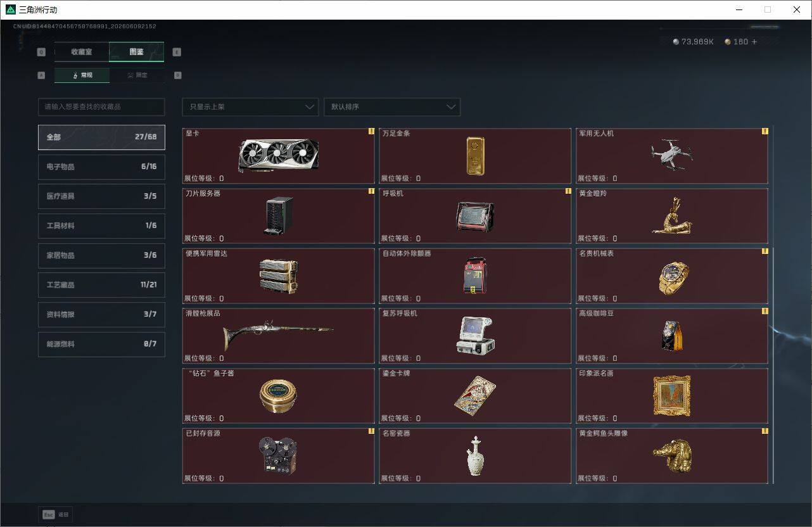Select the 限定 sub-tab
Viewport: 812px width, 527px height.
(x=137, y=75)
